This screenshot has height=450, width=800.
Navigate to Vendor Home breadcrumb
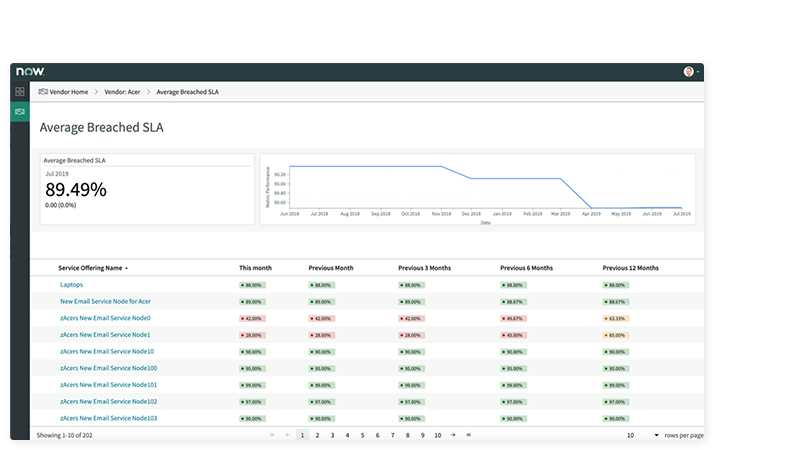[x=64, y=92]
